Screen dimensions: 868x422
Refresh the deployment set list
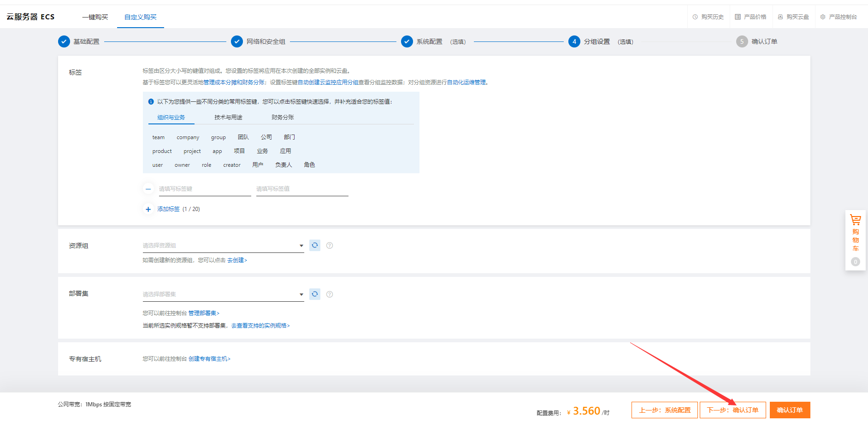315,294
